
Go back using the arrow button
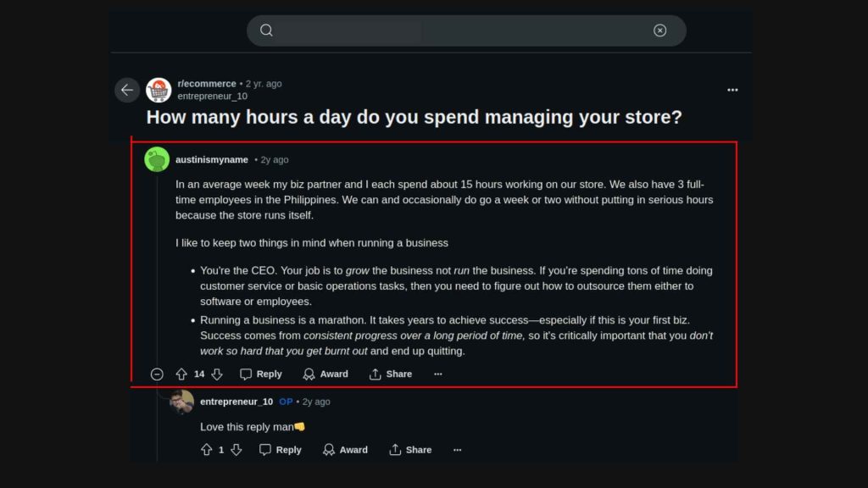click(127, 90)
